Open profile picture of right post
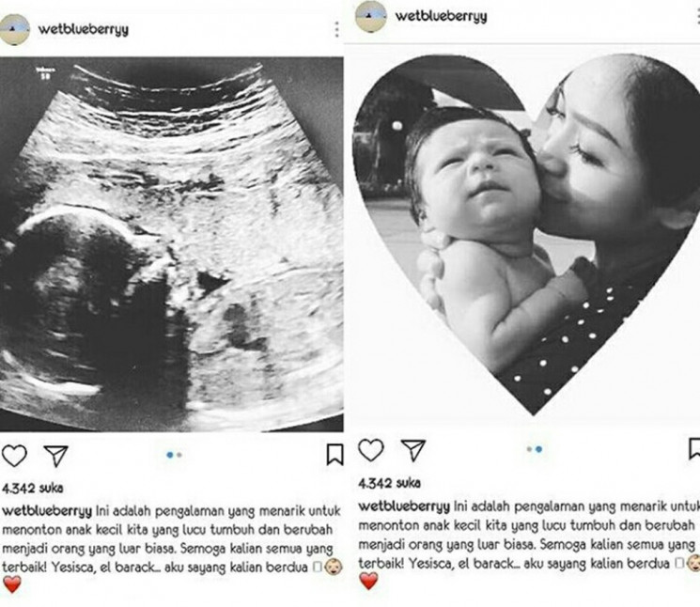The width and height of the screenshot is (700, 607). pyautogui.click(x=371, y=17)
